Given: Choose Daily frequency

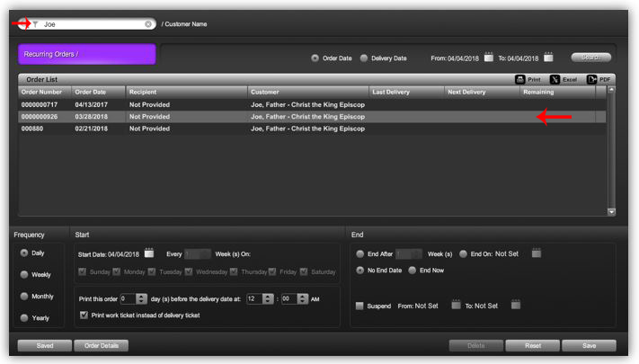Looking at the screenshot, I should 24,253.
